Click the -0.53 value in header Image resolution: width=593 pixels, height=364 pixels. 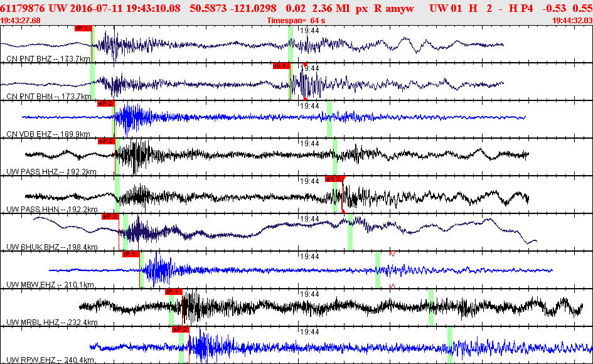click(x=554, y=8)
